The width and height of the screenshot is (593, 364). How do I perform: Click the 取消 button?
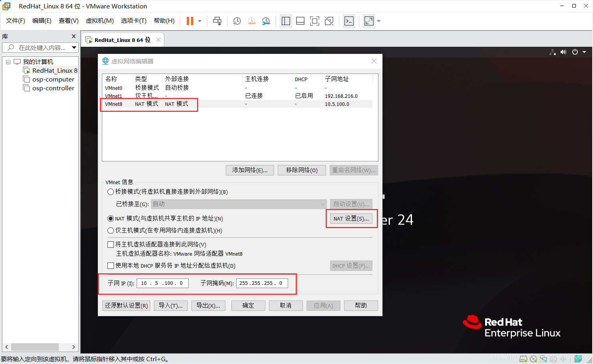click(x=286, y=306)
